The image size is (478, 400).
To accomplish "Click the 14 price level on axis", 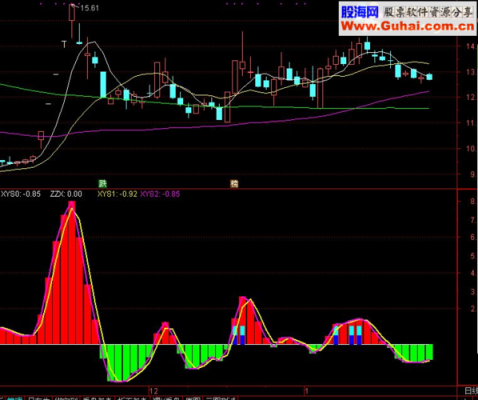I will pos(471,46).
